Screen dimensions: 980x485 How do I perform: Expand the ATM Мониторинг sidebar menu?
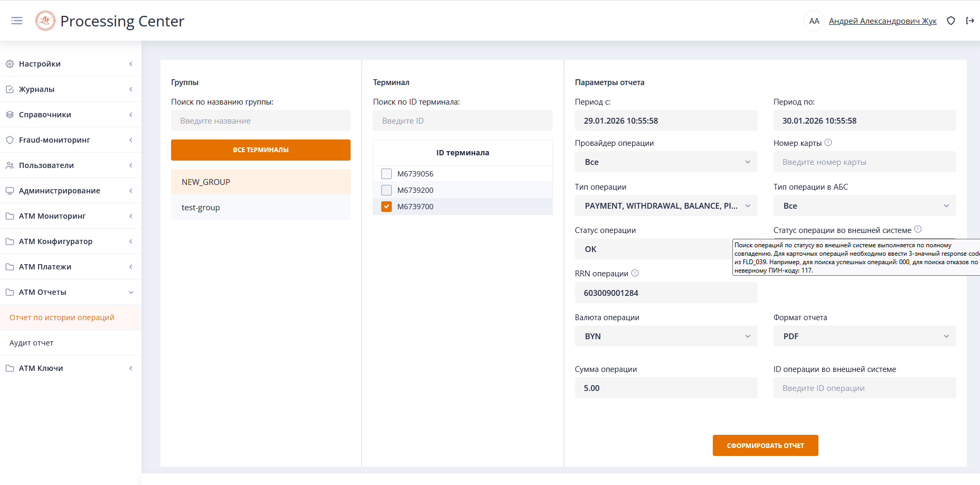(52, 216)
